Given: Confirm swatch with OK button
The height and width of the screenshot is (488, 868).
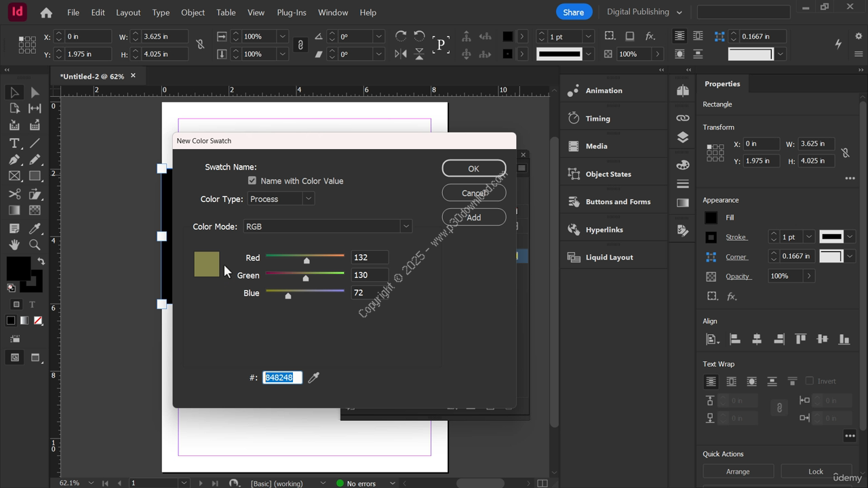Looking at the screenshot, I should coord(473,169).
